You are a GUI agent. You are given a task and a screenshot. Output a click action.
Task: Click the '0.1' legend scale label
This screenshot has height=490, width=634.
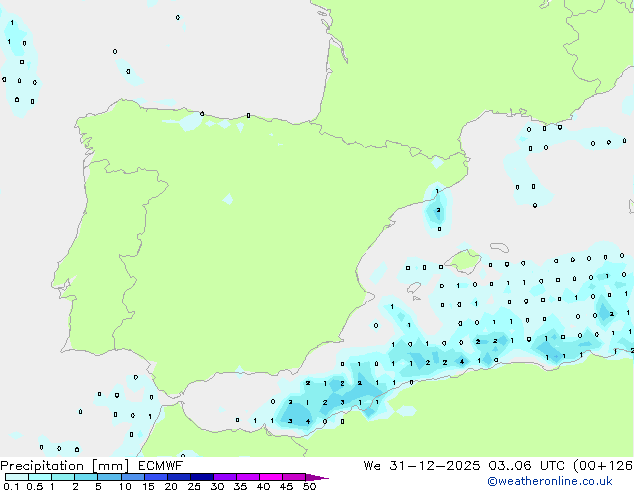(11, 486)
